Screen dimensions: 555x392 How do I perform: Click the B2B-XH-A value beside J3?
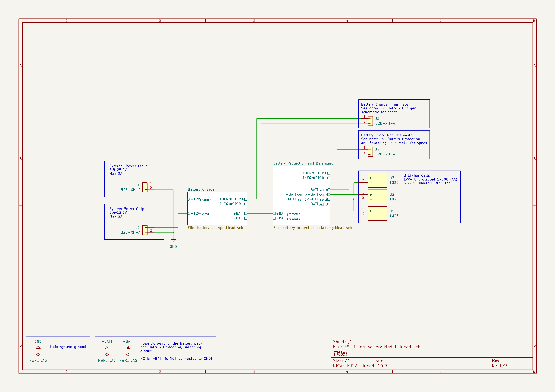(x=385, y=123)
